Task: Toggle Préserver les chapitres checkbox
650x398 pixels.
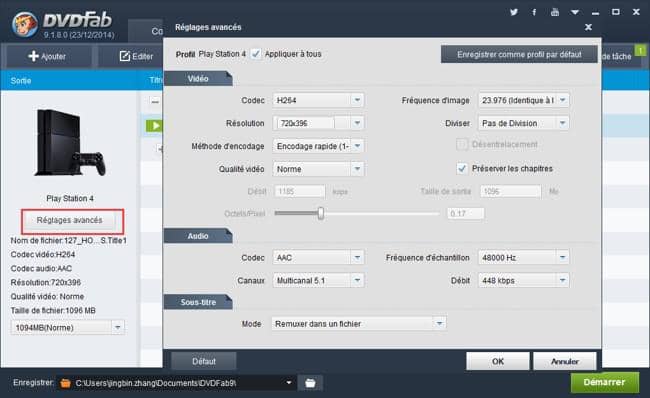Action: 461,168
